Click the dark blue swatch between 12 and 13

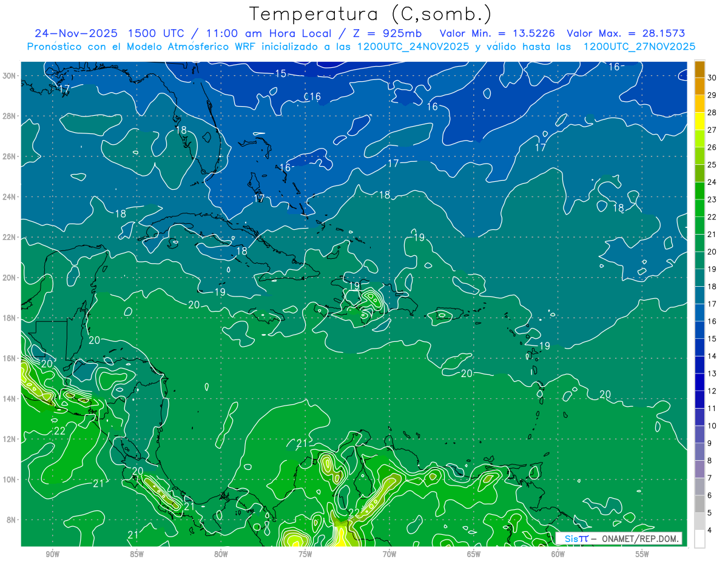(x=700, y=383)
